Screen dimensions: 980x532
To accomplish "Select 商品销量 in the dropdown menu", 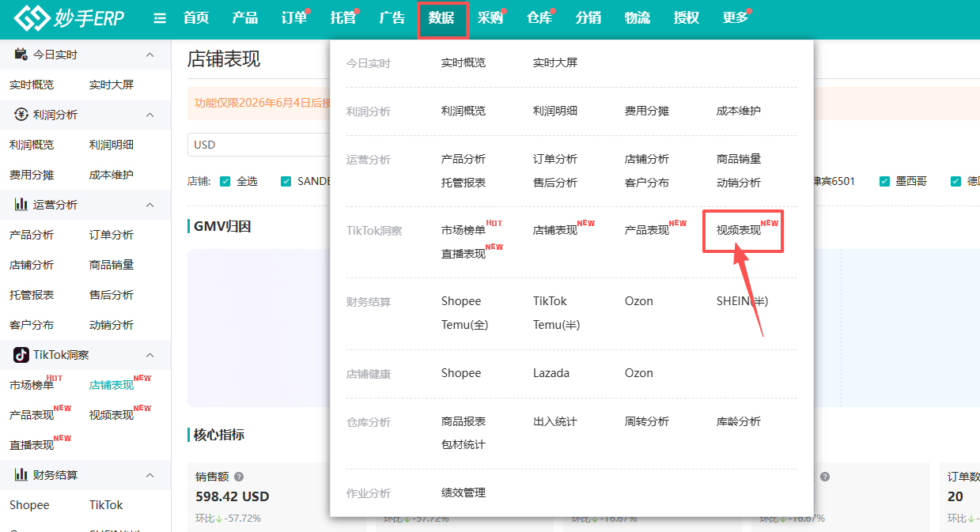I will (739, 159).
